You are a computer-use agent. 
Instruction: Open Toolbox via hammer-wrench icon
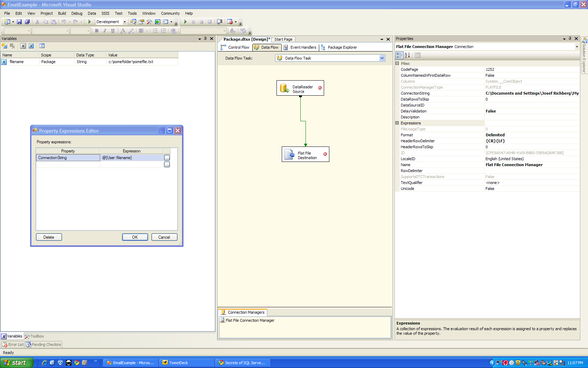tap(149, 22)
